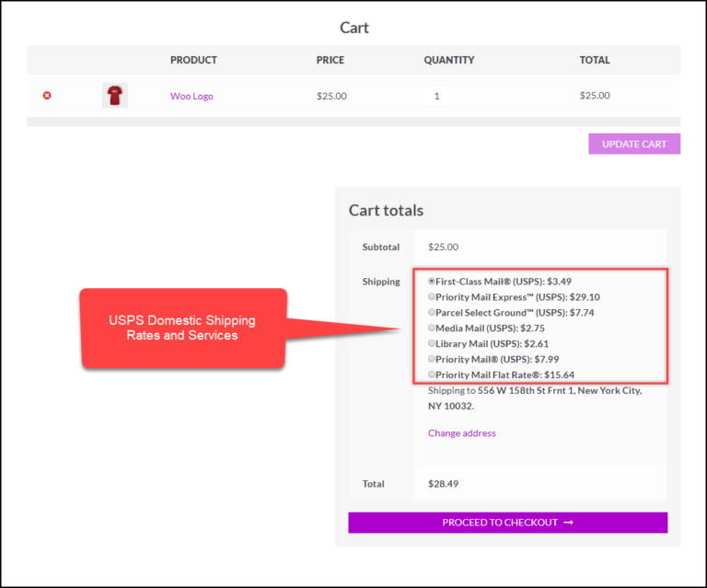The image size is (707, 588).
Task: Open the red t-shirt product thumbnail
Action: 114,96
